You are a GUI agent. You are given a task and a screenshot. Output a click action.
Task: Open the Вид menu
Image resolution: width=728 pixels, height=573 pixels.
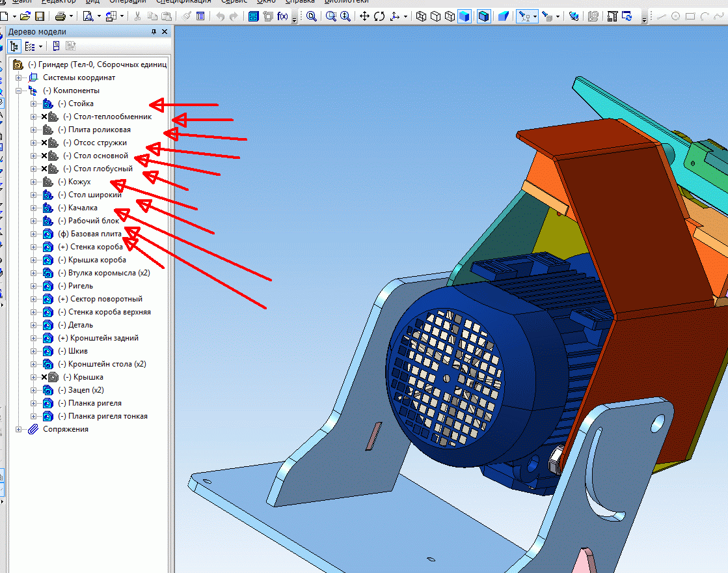[92, 1]
